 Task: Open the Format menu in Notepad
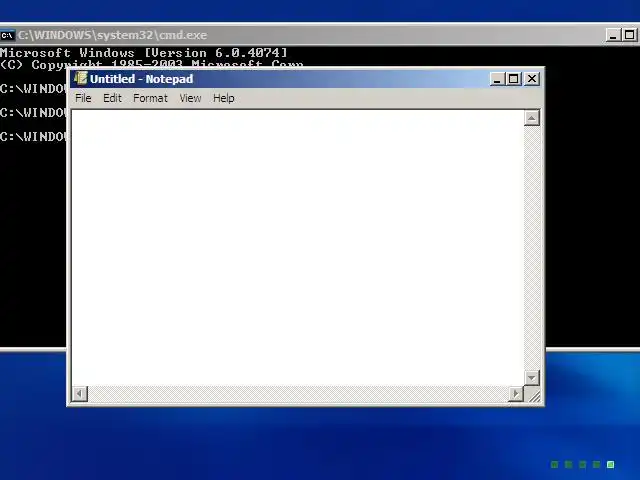click(x=150, y=98)
